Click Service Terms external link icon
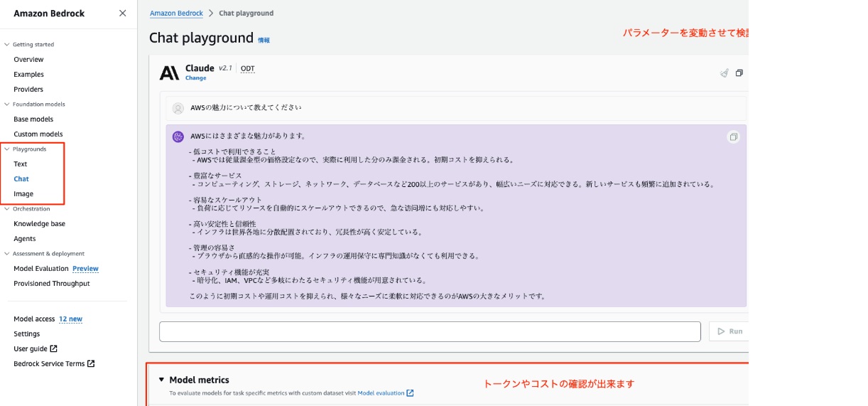868x406 pixels. pos(91,364)
